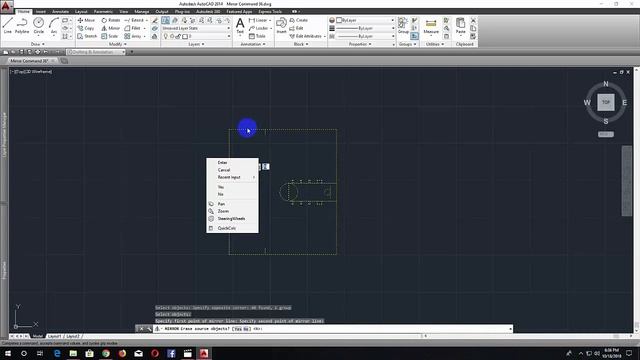This screenshot has height=360, width=640.
Task: Switch to the Insert ribbon tab
Action: coord(41,11)
